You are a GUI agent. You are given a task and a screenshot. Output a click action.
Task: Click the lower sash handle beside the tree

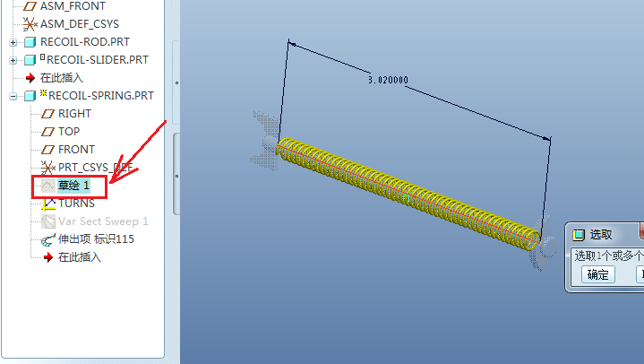[x=176, y=174]
